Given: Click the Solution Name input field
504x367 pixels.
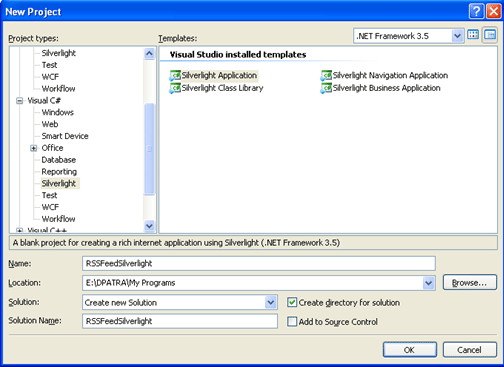Looking at the screenshot, I should pyautogui.click(x=180, y=321).
